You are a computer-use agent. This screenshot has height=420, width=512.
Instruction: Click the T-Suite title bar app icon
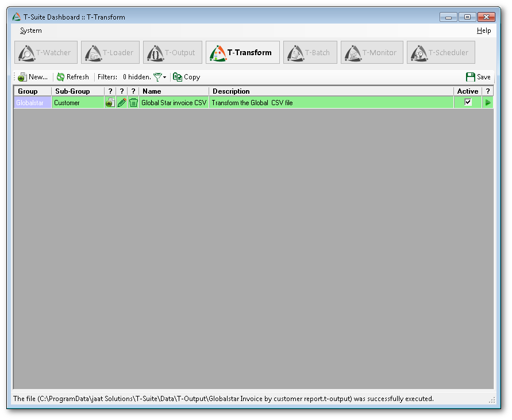16,17
